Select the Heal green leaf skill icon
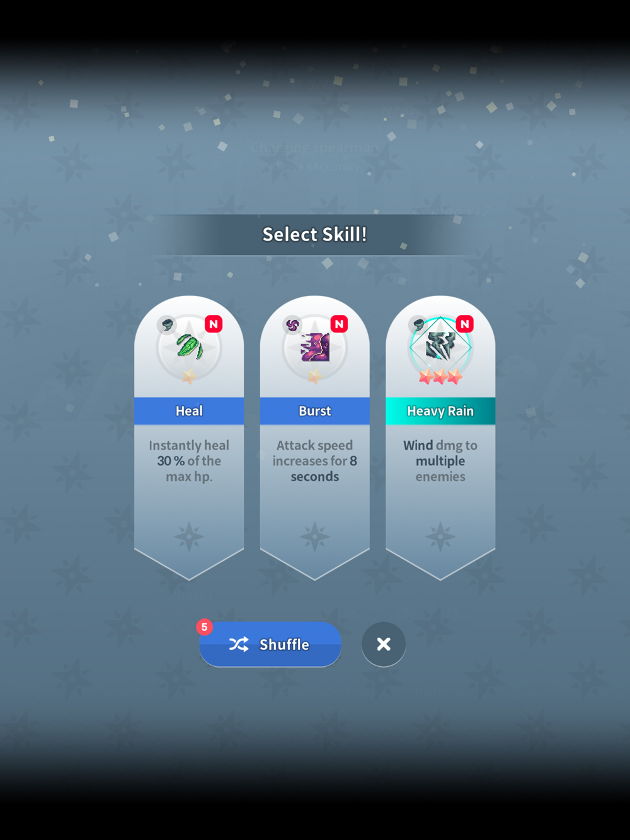This screenshot has width=630, height=840. point(189,347)
